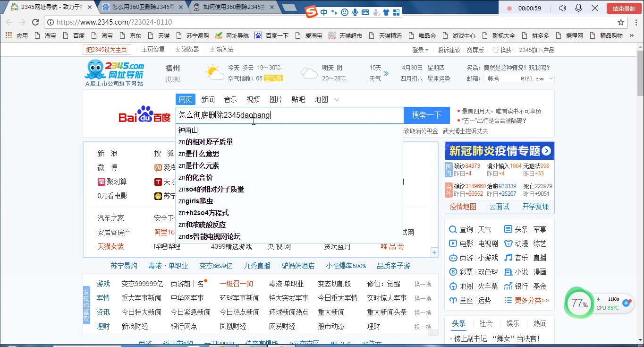644x347 pixels.
Task: Click the Baidu search input field
Action: pos(289,115)
